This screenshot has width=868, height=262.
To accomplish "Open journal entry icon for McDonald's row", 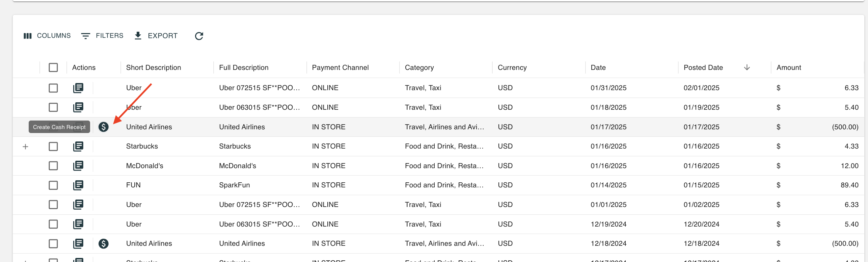I will [x=78, y=166].
